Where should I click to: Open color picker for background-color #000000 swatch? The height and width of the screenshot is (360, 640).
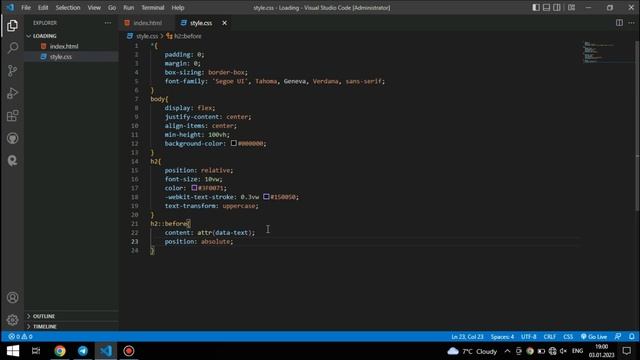233,143
